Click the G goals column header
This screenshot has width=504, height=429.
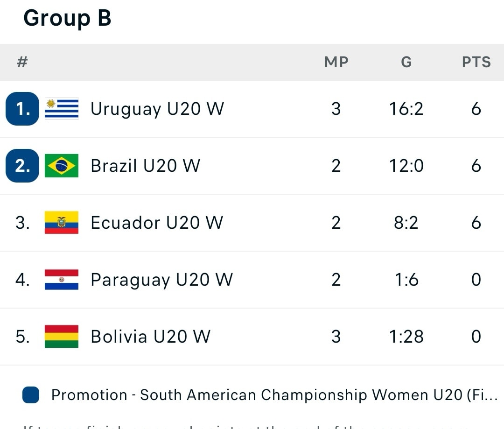tap(406, 62)
